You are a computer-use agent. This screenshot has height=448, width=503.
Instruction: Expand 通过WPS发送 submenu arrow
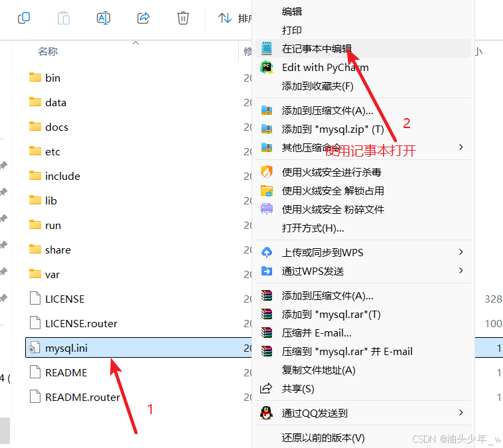click(461, 271)
